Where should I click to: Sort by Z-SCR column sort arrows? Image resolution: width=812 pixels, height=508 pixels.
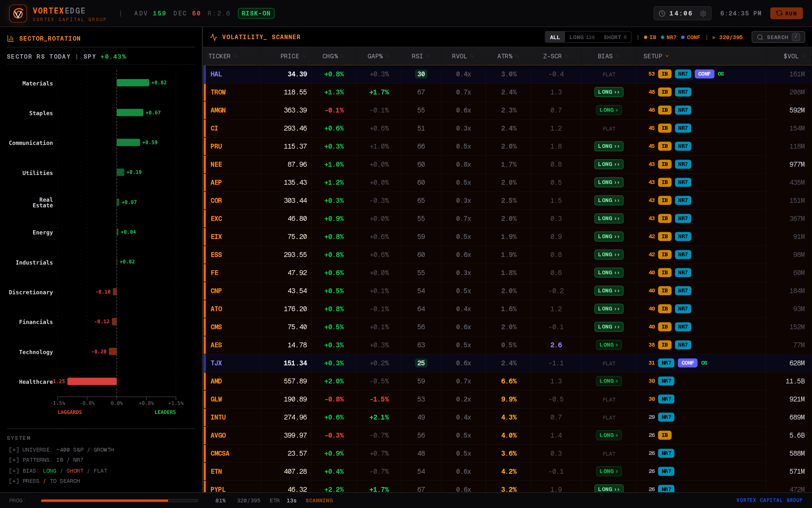pos(567,56)
